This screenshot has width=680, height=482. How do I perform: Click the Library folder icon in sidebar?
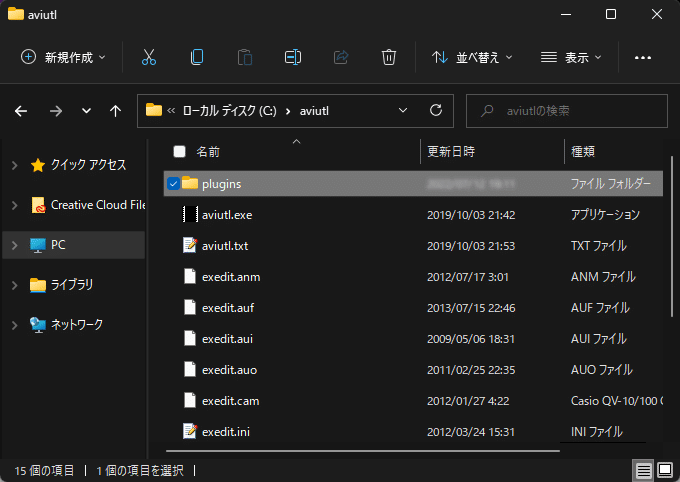(x=38, y=285)
